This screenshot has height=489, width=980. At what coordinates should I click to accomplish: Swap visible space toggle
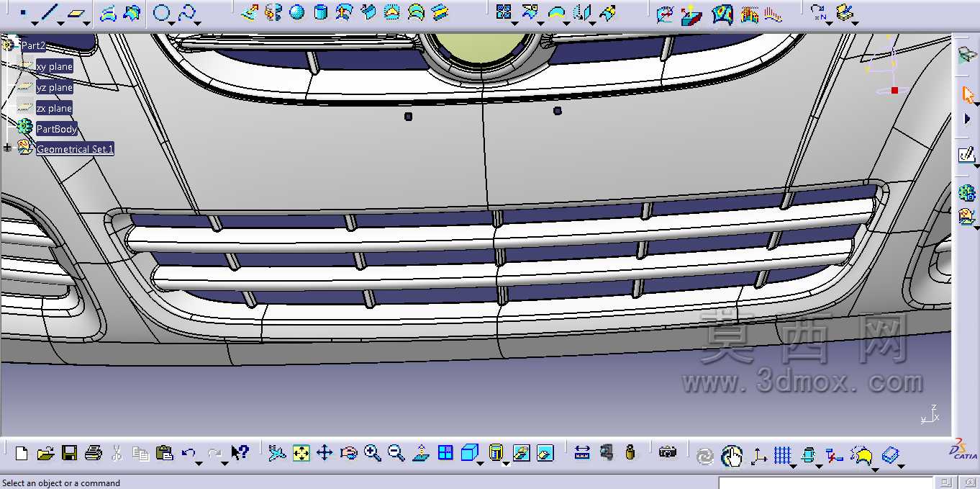point(545,453)
